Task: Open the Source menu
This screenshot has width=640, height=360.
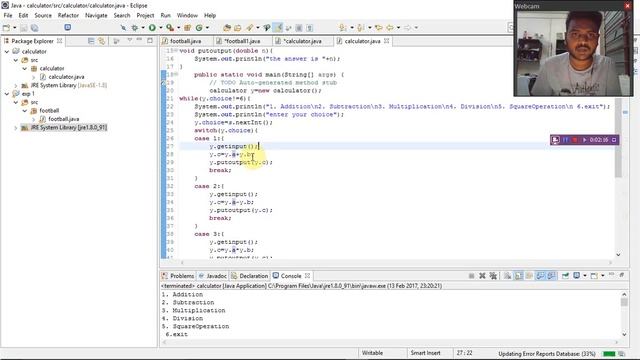Action: pyautogui.click(x=43, y=15)
